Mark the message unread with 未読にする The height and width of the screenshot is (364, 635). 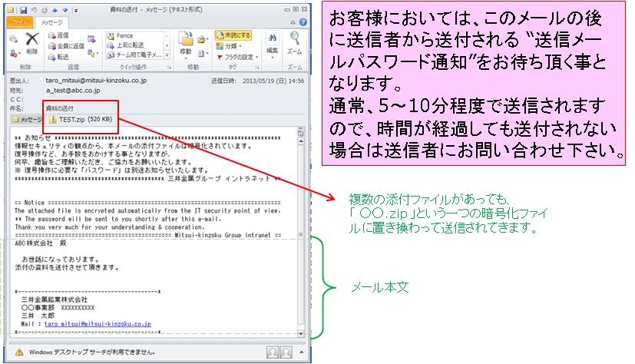[x=233, y=35]
